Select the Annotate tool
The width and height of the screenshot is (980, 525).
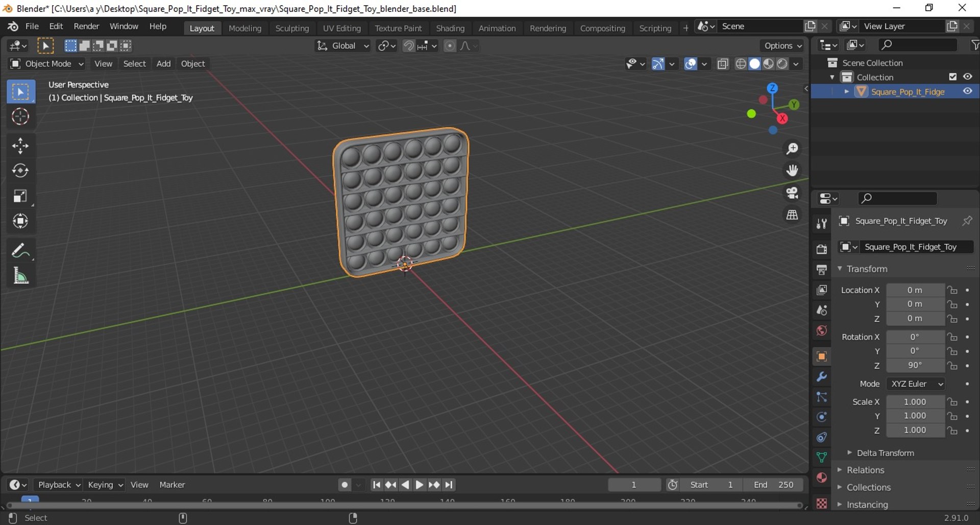click(20, 251)
